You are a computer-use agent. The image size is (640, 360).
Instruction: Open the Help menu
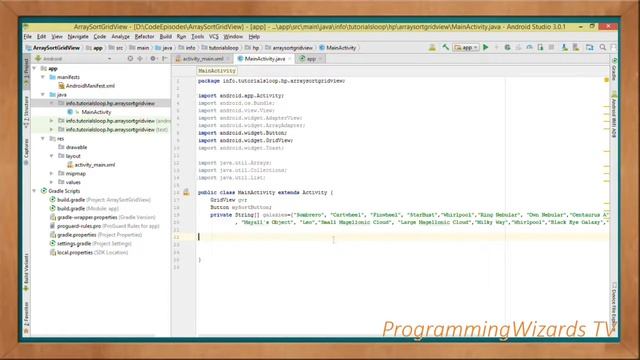coord(254,37)
